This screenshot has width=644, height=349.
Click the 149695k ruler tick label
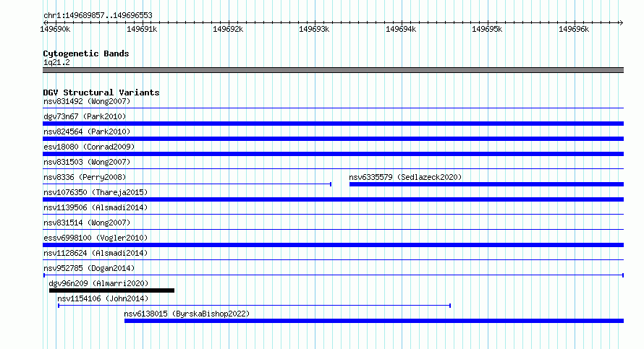click(x=487, y=29)
